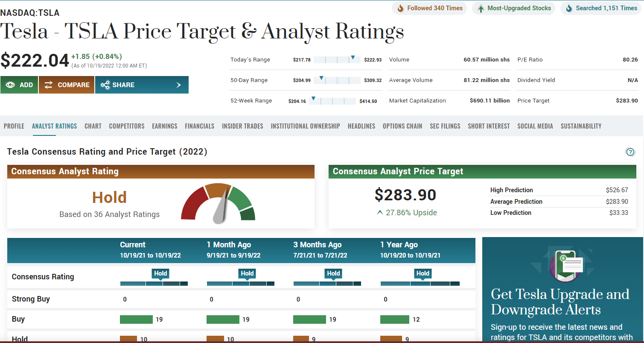The height and width of the screenshot is (343, 644).
Task: Switch to the PROFILE tab
Action: 14,126
